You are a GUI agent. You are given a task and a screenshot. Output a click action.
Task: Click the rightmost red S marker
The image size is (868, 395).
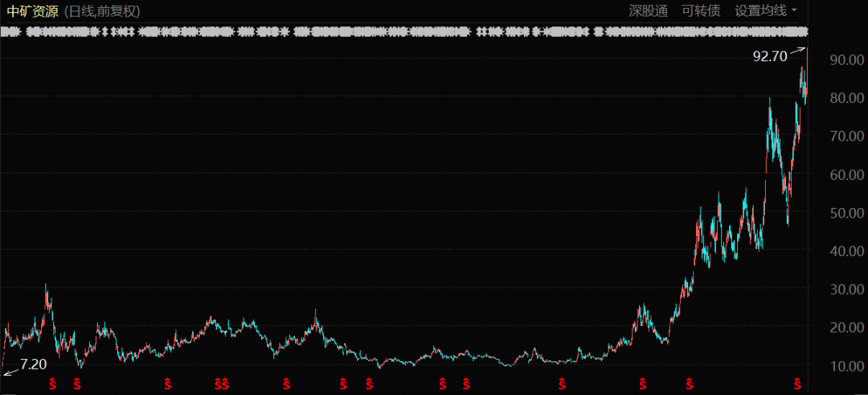798,384
